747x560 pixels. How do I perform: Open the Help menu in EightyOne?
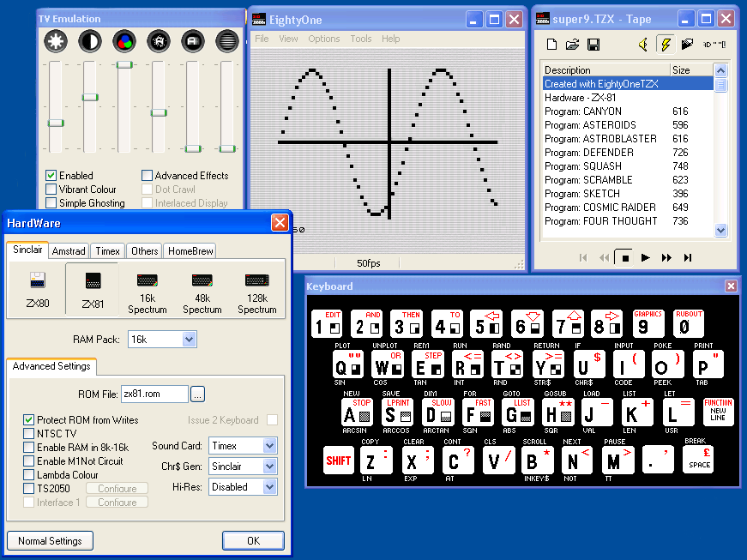pos(390,39)
